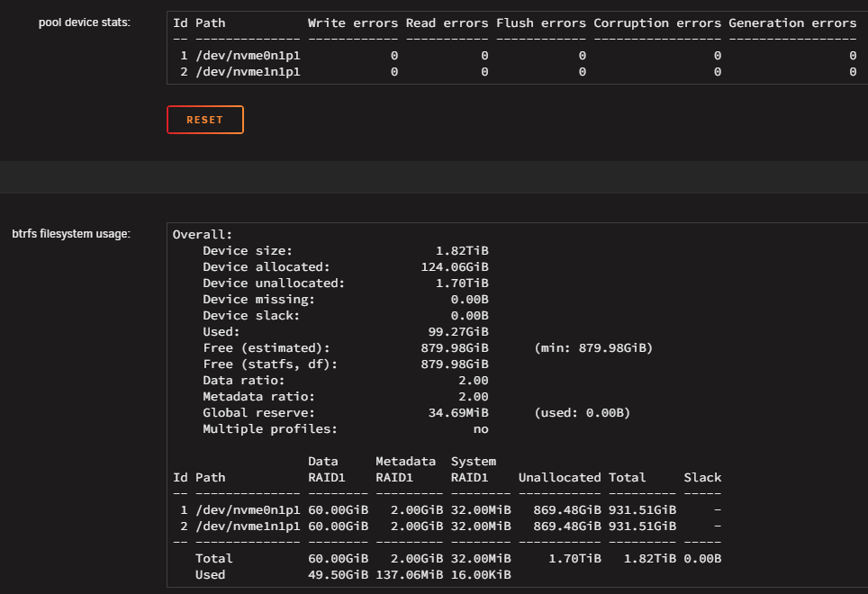Click the 'Read errors' column header
Viewport: 868px width, 594px height.
[447, 23]
